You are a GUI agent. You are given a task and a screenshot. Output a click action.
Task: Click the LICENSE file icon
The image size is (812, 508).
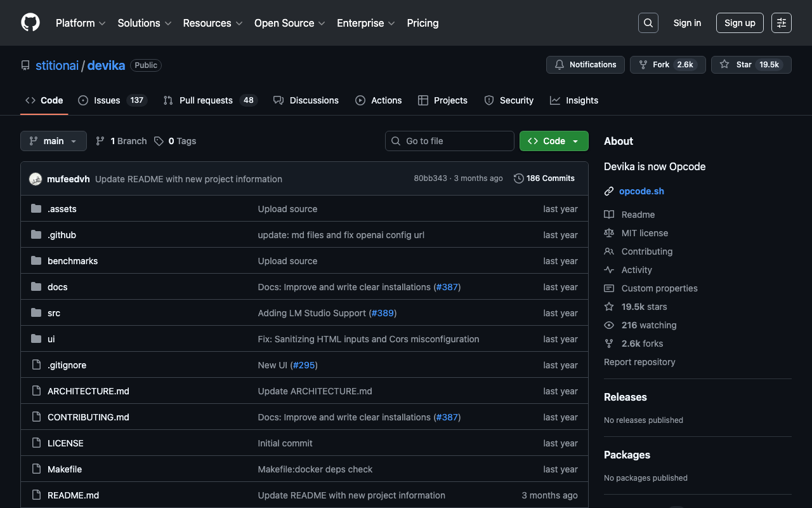pyautogui.click(x=36, y=443)
